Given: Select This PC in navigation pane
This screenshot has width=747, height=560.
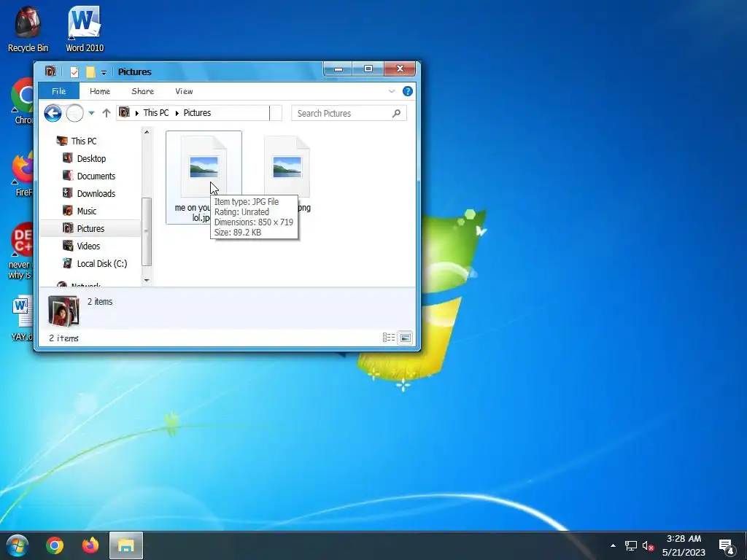Looking at the screenshot, I should pyautogui.click(x=83, y=141).
